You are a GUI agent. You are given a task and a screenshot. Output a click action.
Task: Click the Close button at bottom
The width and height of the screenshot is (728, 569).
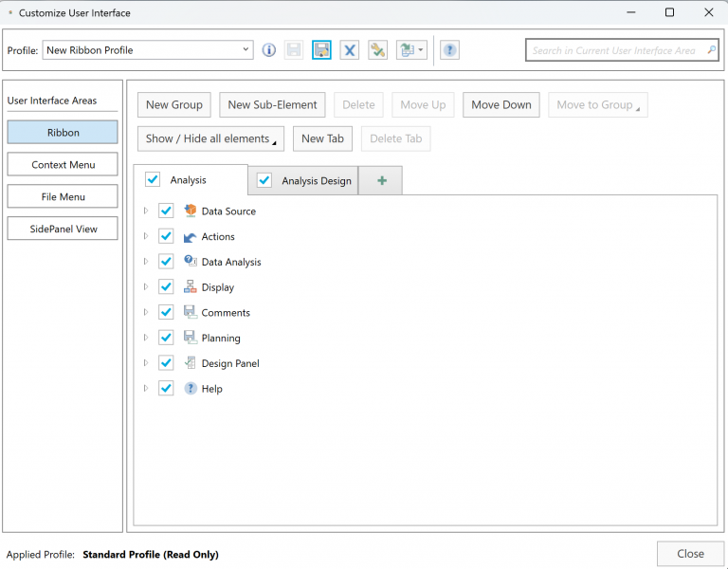click(690, 554)
